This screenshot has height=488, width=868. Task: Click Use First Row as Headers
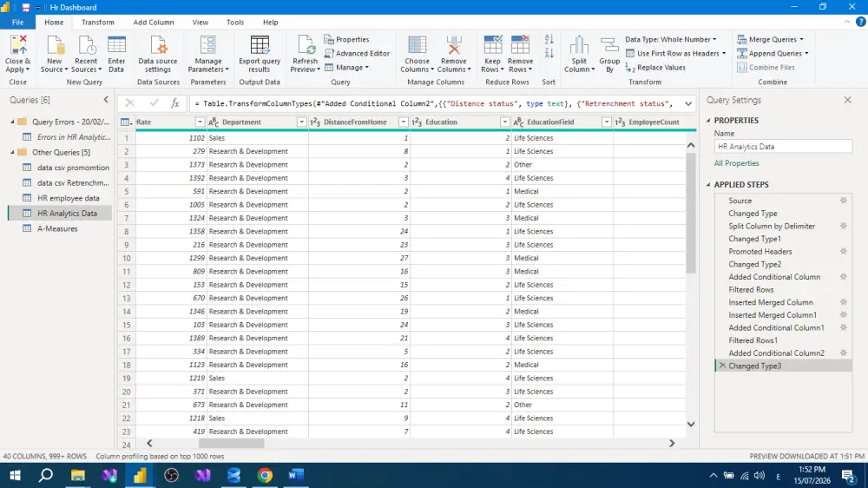point(675,53)
